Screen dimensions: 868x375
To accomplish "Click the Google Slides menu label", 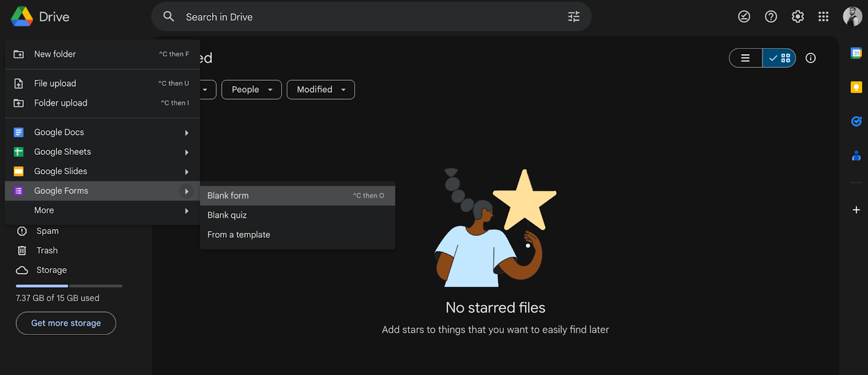I will (x=61, y=171).
